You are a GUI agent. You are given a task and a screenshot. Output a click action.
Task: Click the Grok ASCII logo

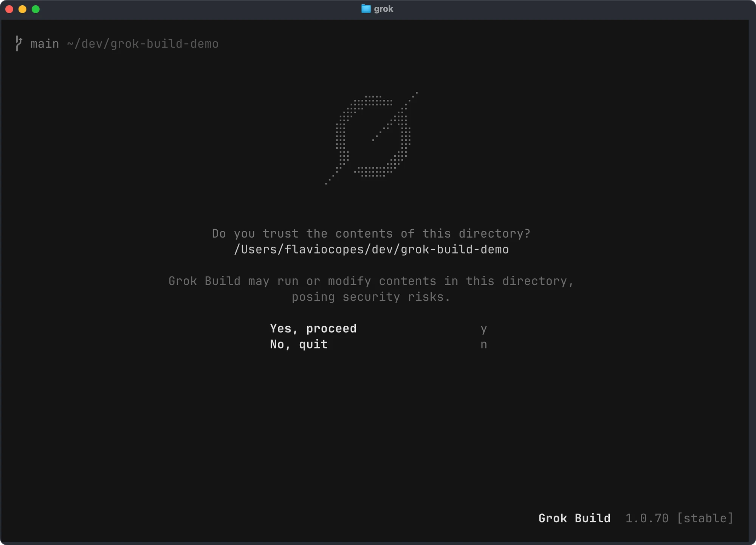(372, 137)
